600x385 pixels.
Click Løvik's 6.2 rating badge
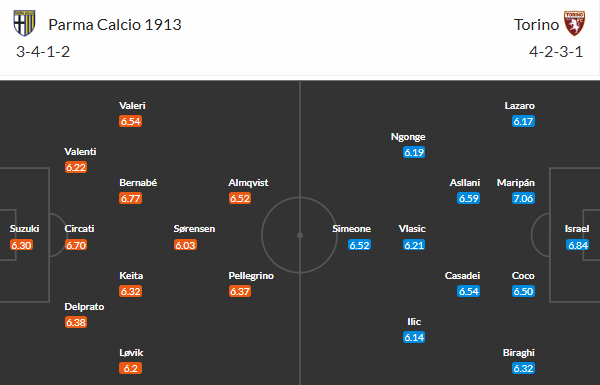click(x=130, y=368)
